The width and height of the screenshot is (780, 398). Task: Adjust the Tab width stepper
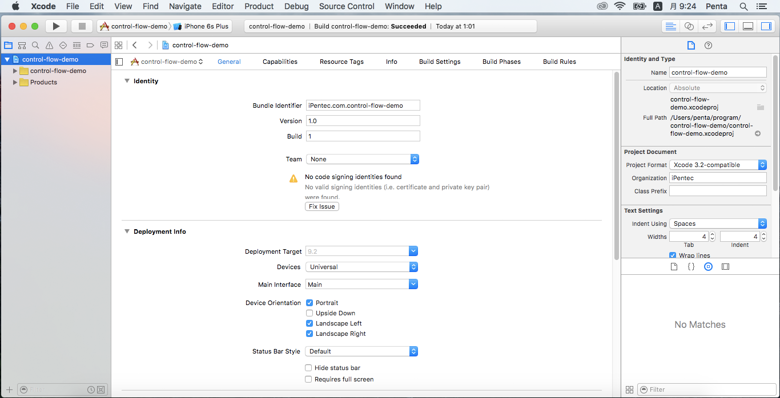click(x=712, y=237)
